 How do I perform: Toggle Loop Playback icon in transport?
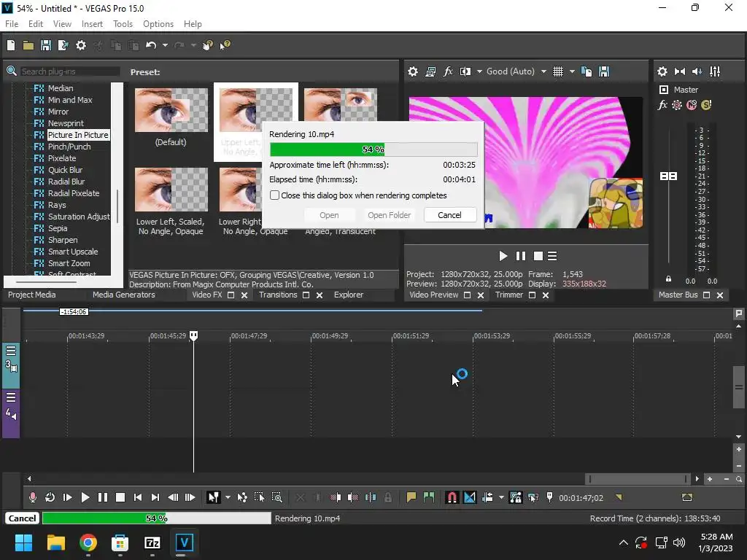tap(50, 497)
